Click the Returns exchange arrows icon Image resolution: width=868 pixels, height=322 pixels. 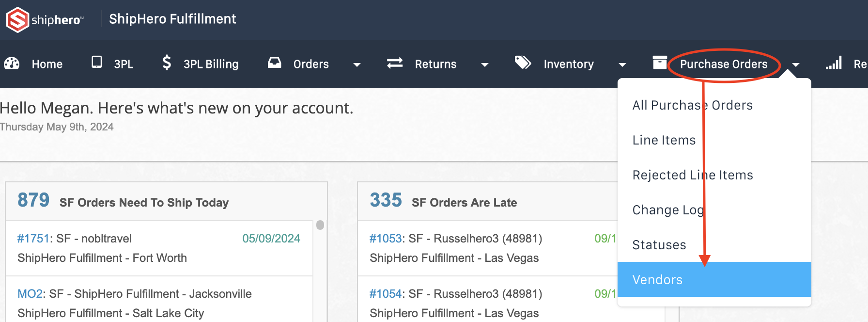(x=395, y=63)
